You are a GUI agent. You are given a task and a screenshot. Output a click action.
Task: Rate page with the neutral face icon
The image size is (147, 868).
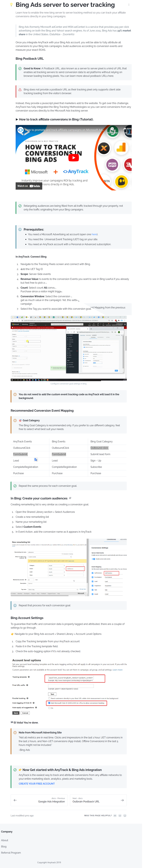pyautogui.click(x=120, y=815)
